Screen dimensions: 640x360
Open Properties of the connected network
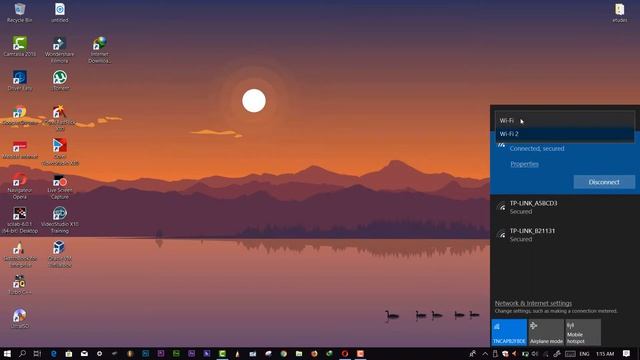[524, 164]
